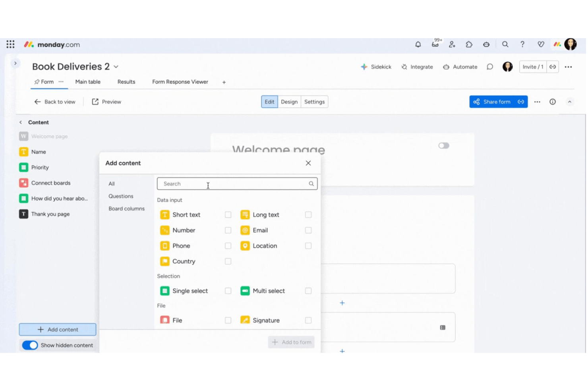The image size is (588, 392).
Task: Open form toolbar three-dot menu
Action: coord(537,102)
